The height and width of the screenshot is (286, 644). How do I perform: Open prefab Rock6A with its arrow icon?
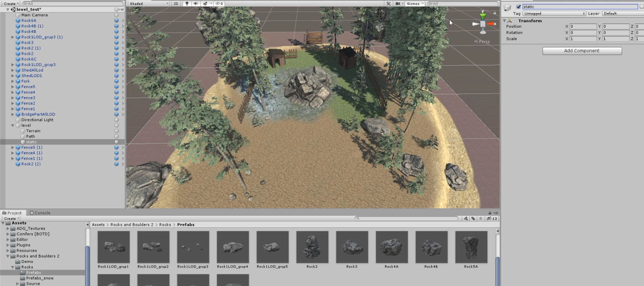pyautogui.click(x=123, y=21)
